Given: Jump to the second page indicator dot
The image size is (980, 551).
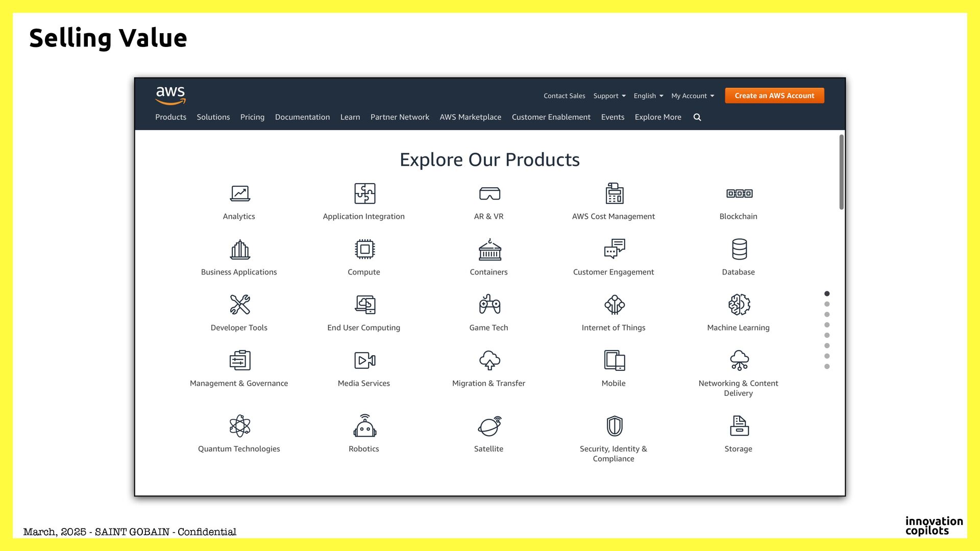Looking at the screenshot, I should 827,304.
